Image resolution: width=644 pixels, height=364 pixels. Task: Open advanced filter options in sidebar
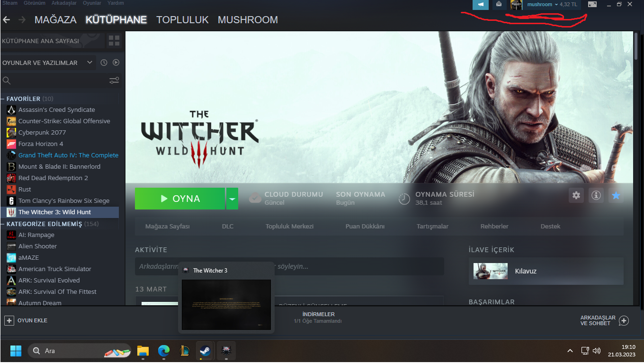click(114, 81)
